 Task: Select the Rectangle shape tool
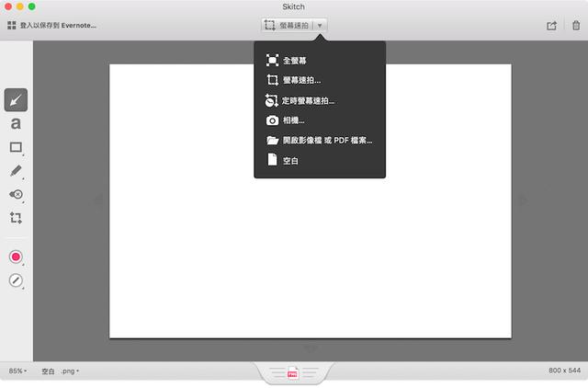click(x=16, y=147)
